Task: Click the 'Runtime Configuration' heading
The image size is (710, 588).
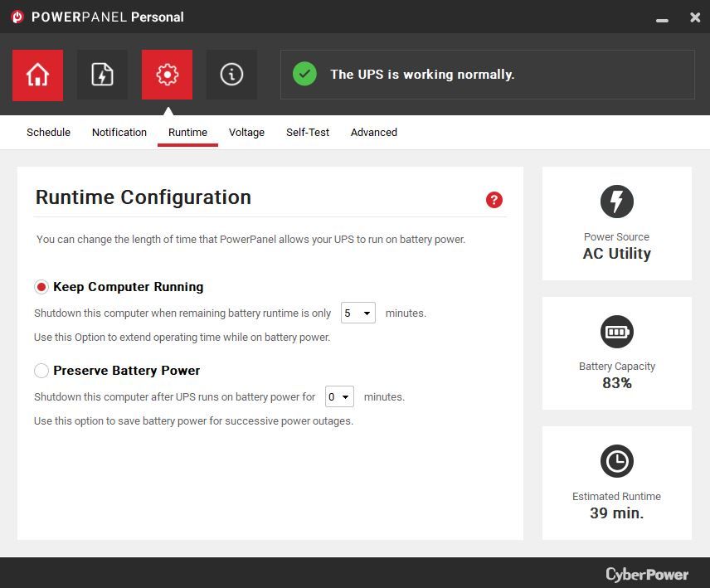Action: [143, 197]
